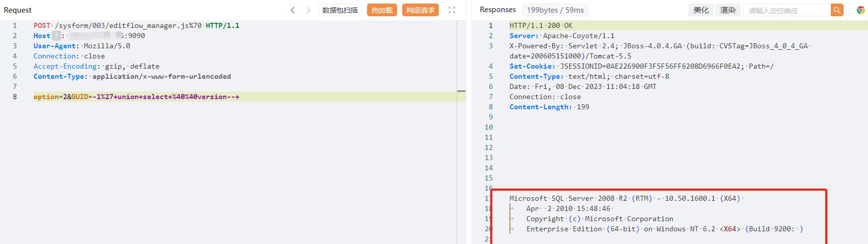Click the Copyright Microsoft Corporation line

coord(600,219)
